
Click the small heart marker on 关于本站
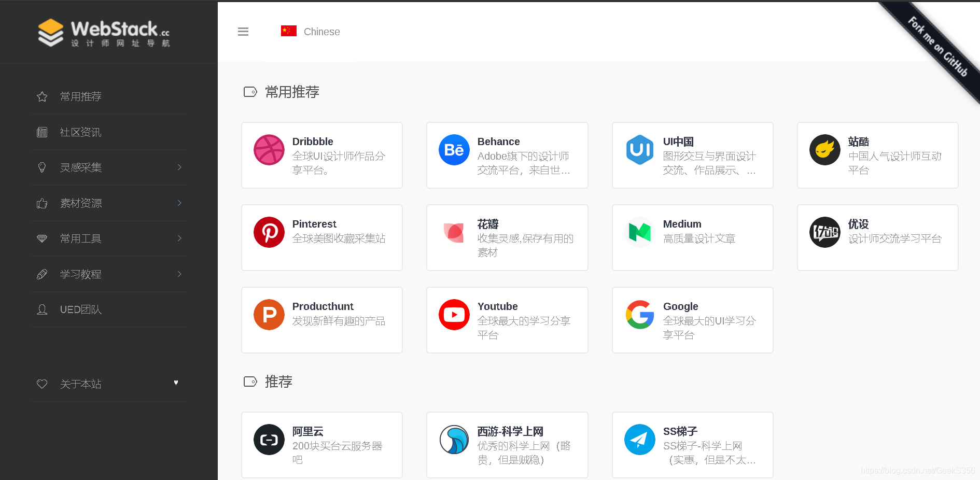[176, 383]
